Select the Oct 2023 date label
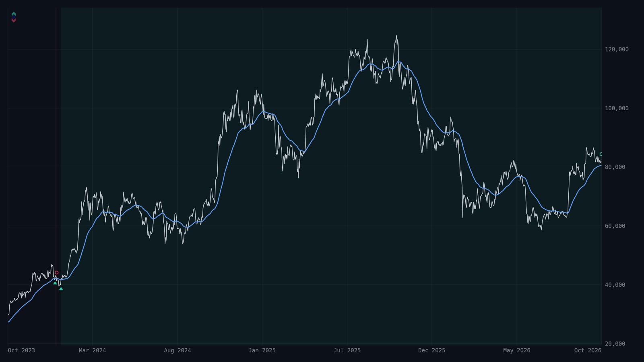The height and width of the screenshot is (362, 644). [21, 350]
